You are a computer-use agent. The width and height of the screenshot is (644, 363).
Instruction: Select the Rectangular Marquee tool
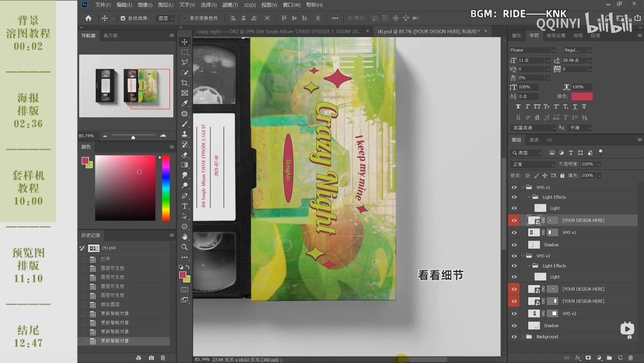click(185, 52)
